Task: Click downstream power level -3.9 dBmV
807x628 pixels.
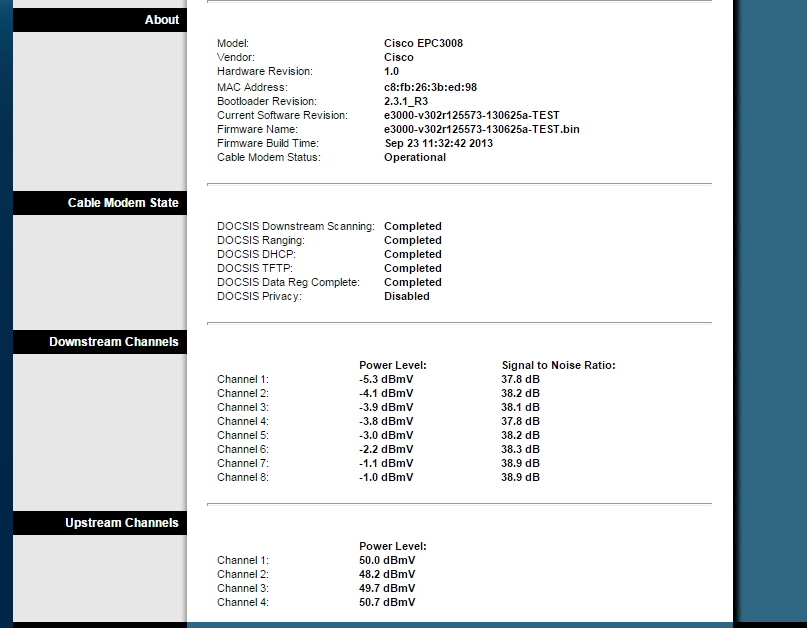Action: [x=386, y=407]
